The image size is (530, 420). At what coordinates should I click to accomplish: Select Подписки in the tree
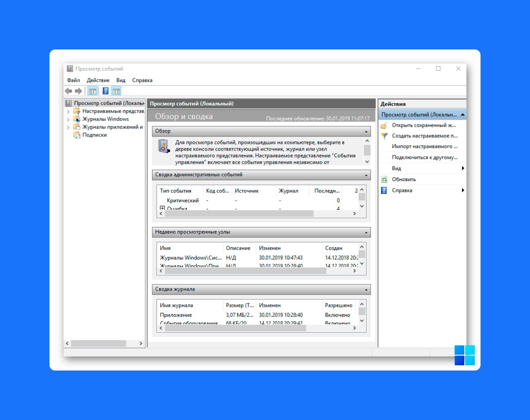95,135
